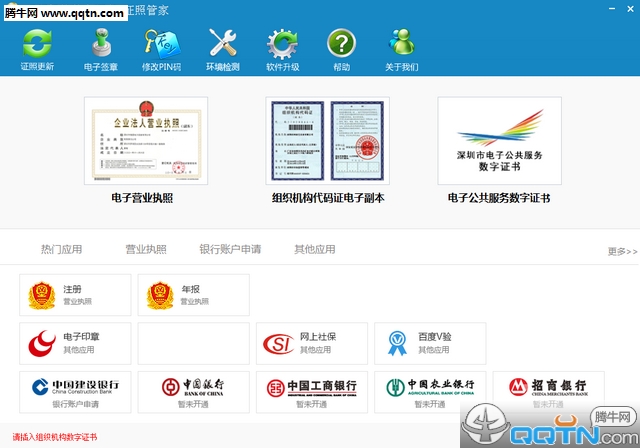Start 软件升级 from the toolbar

pos(282,49)
